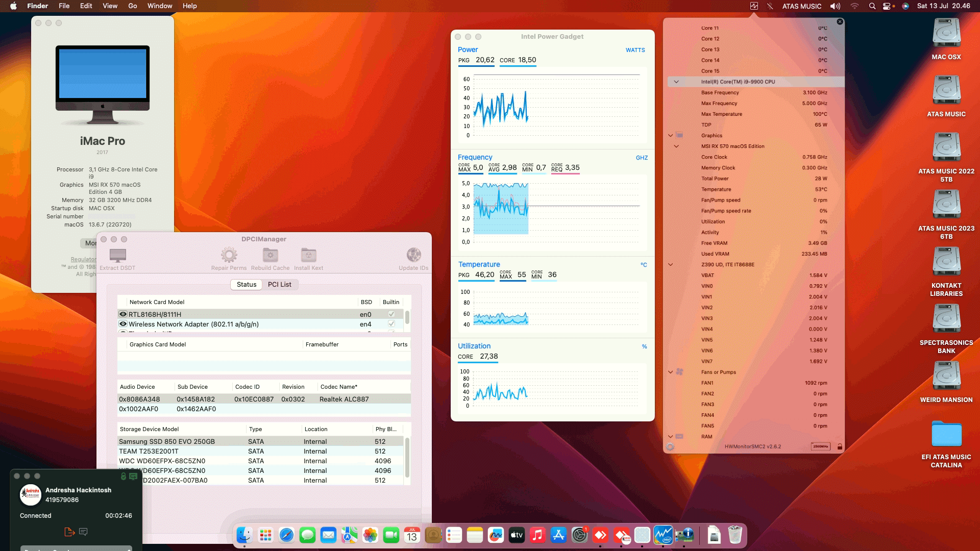Select Status tab in DPCIManager
This screenshot has height=551, width=980.
click(247, 285)
